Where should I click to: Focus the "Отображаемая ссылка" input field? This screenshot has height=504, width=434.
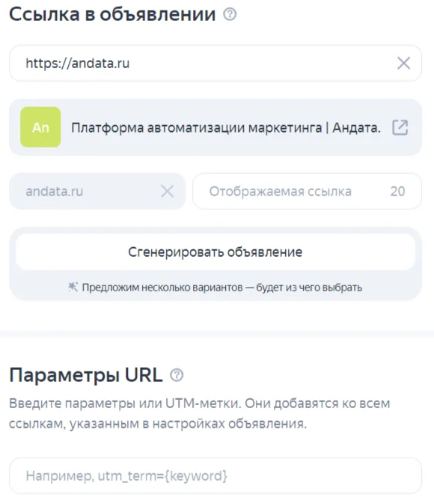tap(307, 191)
